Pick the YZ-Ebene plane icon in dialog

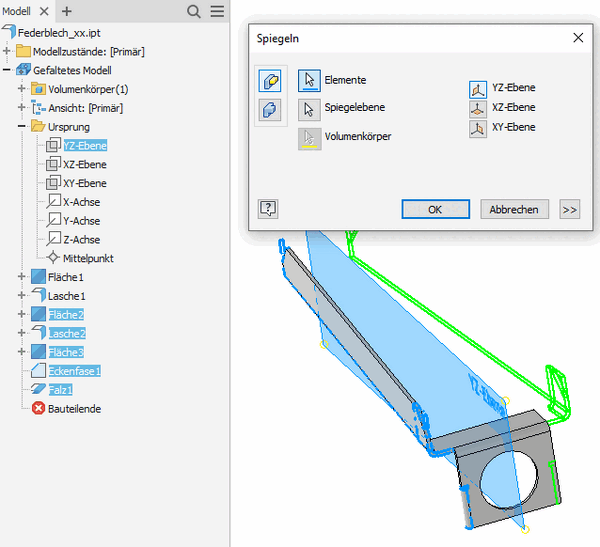click(x=478, y=89)
